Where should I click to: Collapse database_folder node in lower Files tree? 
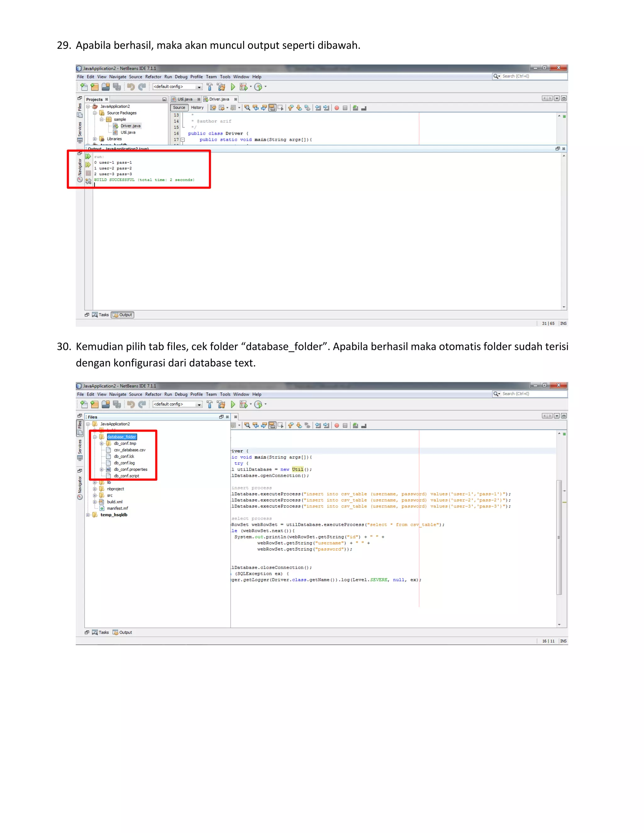point(95,437)
